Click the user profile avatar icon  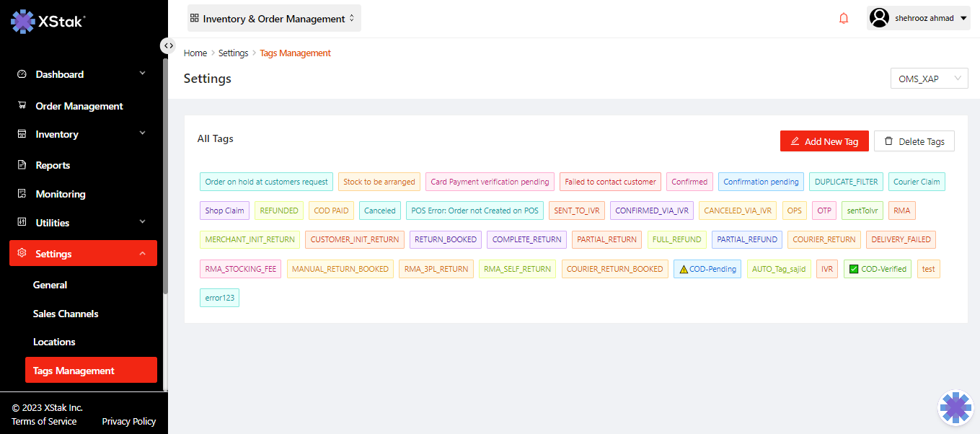(x=879, y=18)
